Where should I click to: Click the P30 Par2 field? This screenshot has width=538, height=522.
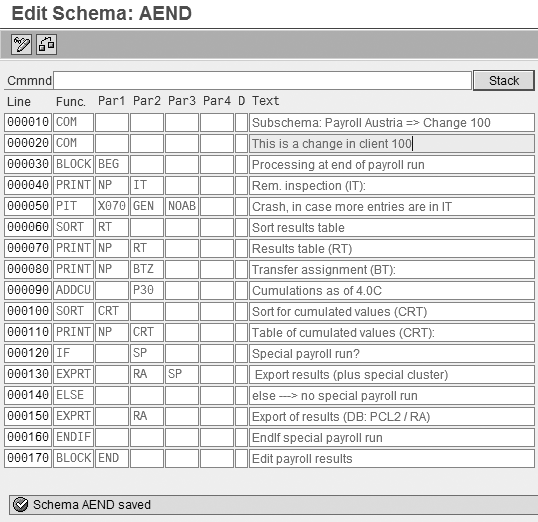(x=147, y=290)
